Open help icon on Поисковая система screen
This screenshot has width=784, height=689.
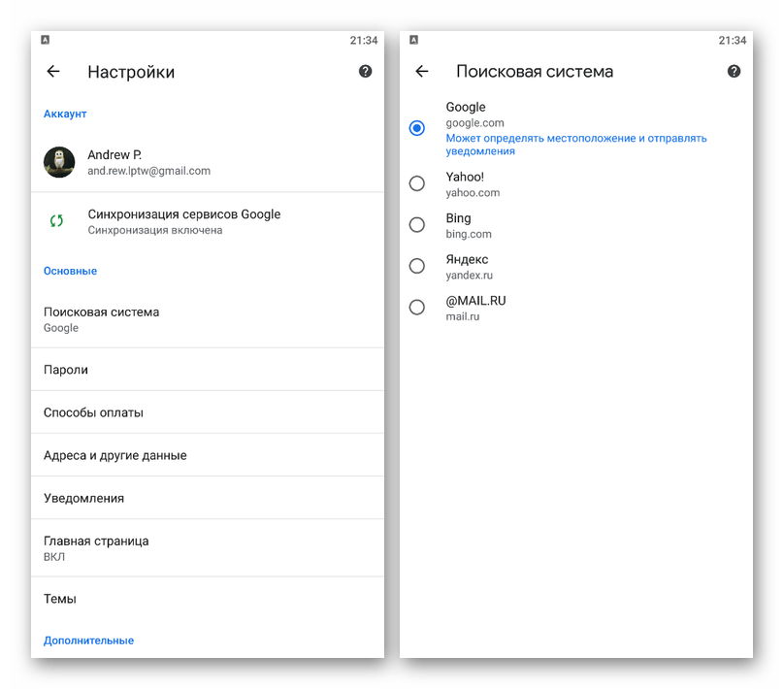point(734,72)
